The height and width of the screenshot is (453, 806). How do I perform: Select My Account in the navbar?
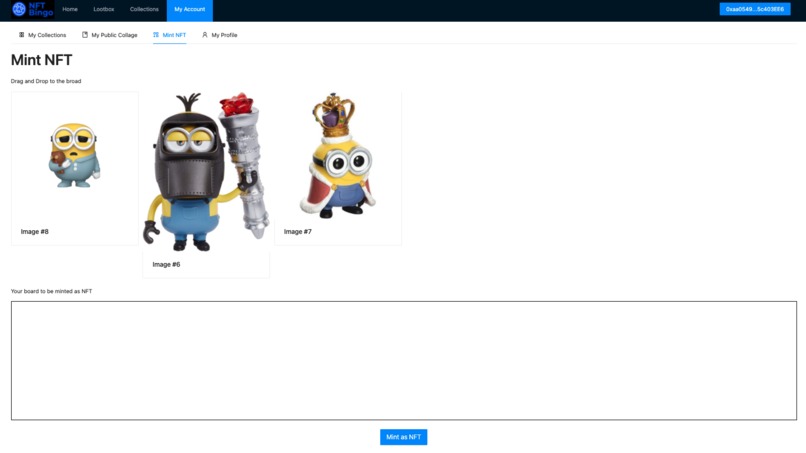(x=190, y=10)
